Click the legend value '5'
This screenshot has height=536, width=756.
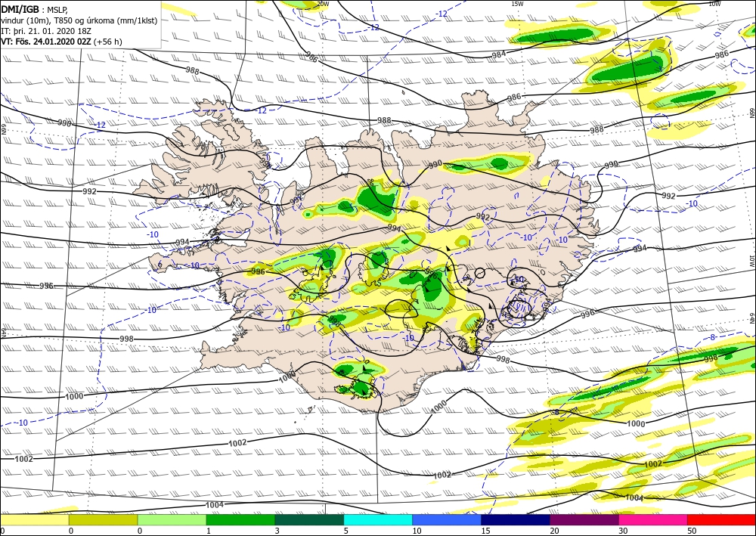[x=346, y=531]
